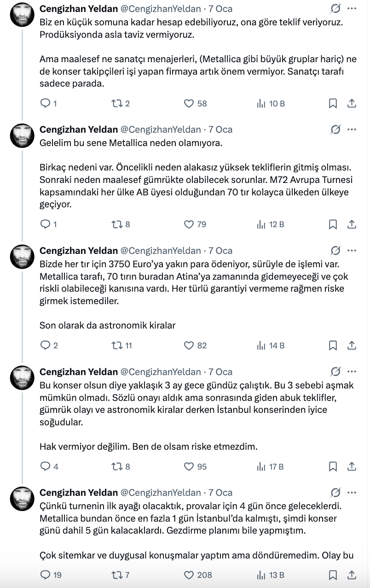Viewport: 370px width, 588px height.
Task: Reply to the tweet with 19 replies
Action: [45, 575]
